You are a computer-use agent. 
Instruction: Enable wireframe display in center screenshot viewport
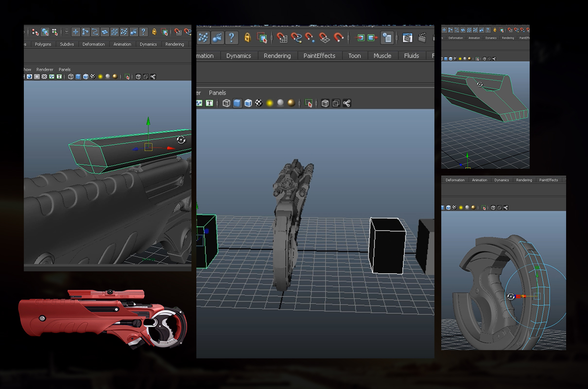[226, 103]
